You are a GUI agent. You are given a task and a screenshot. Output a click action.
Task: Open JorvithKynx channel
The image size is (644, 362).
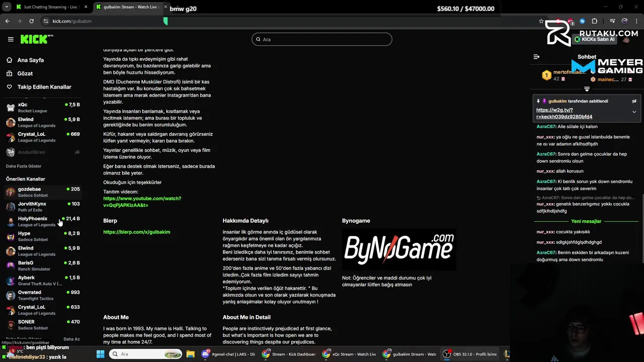(x=43, y=207)
